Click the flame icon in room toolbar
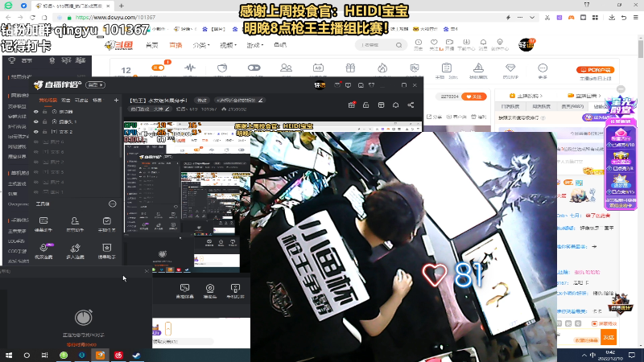The image size is (644, 362). 382,68
